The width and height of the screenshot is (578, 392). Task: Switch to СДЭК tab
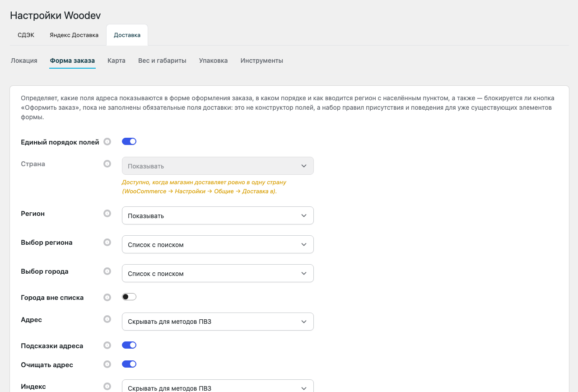pyautogui.click(x=26, y=35)
